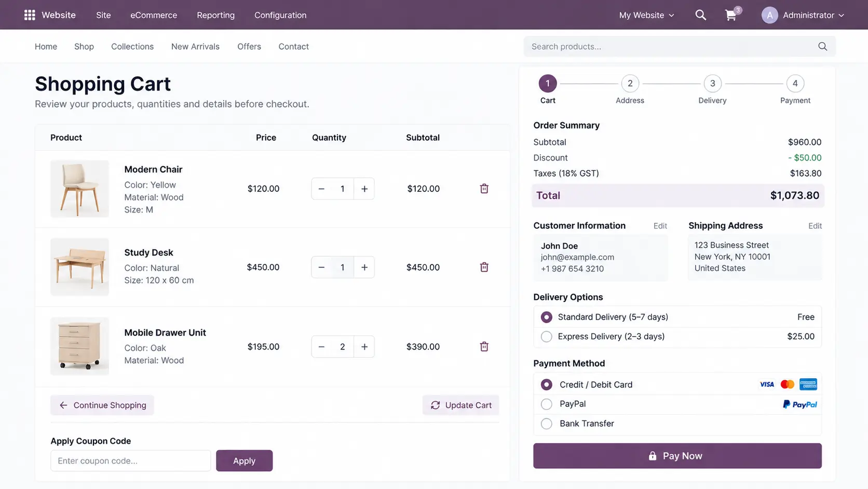Click search icon in product search box
The image size is (868, 489).
click(822, 46)
